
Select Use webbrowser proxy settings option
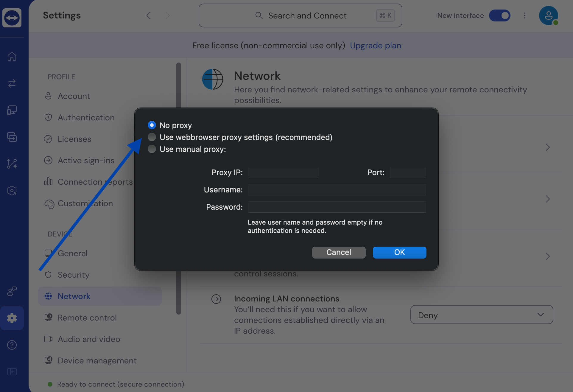click(x=152, y=137)
